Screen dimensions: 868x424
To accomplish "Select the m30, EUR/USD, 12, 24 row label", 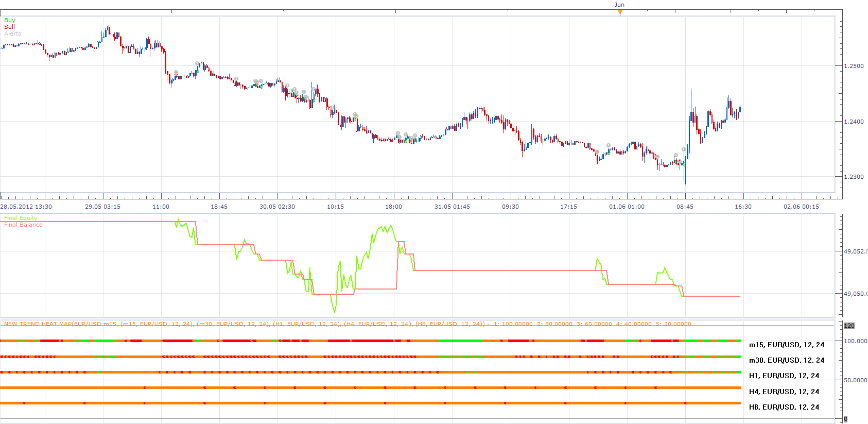I will pyautogui.click(x=787, y=360).
